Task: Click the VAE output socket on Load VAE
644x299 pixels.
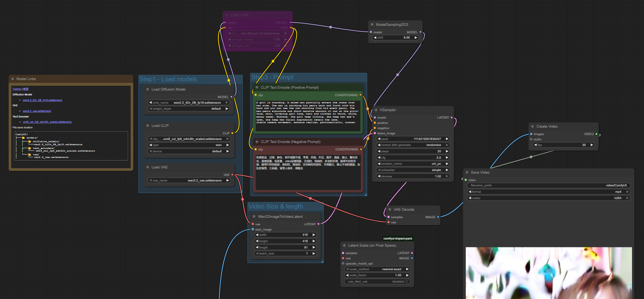Action: (232, 175)
